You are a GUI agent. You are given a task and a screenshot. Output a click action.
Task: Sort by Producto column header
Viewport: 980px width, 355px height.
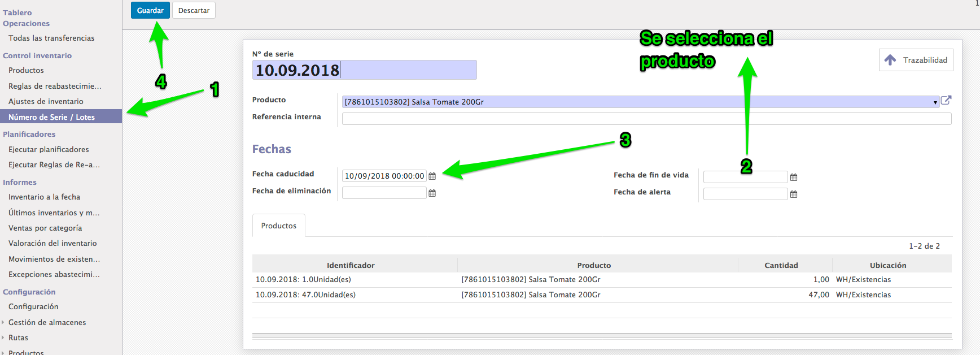click(594, 265)
